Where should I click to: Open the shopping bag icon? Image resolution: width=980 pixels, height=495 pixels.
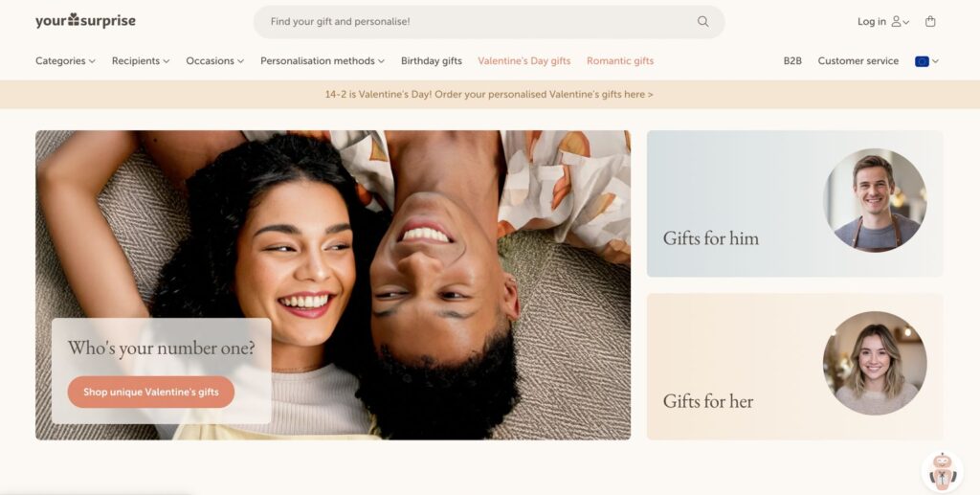930,21
